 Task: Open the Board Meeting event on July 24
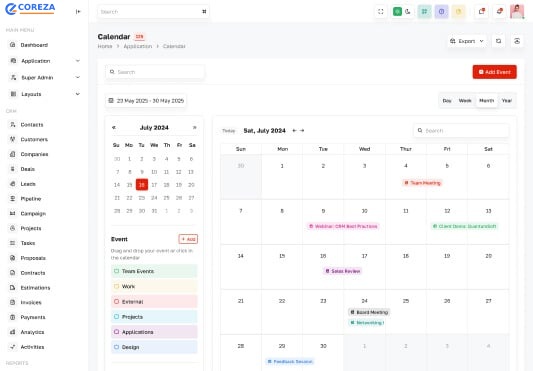coord(369,312)
